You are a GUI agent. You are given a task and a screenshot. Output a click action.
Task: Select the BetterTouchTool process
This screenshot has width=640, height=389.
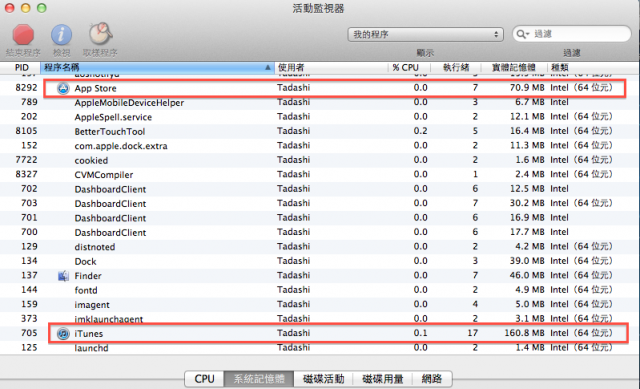320,131
